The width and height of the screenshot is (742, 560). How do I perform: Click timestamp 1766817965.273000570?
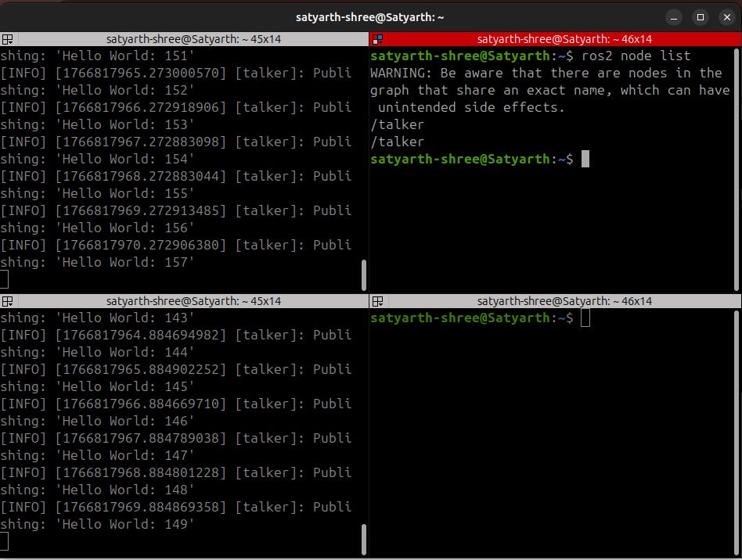pos(141,73)
